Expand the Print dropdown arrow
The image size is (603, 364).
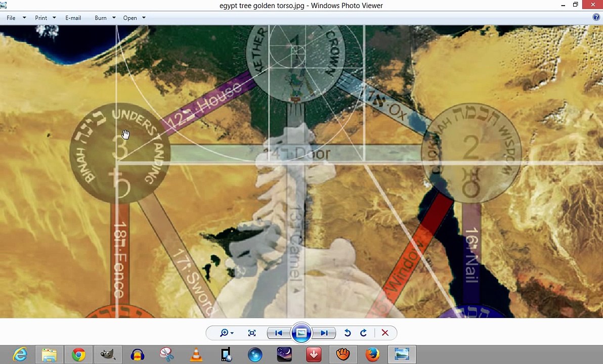(x=54, y=18)
